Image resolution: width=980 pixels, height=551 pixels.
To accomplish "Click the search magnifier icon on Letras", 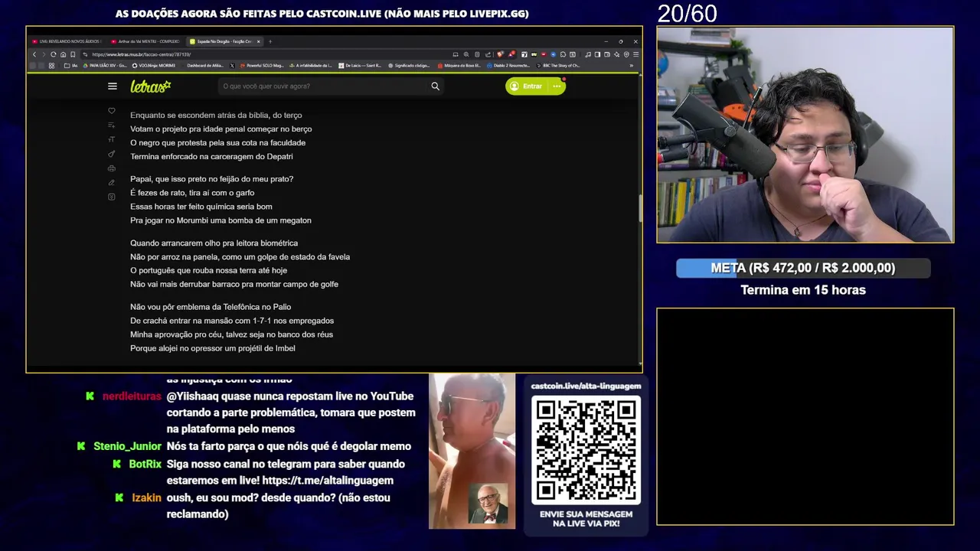I will pyautogui.click(x=435, y=86).
